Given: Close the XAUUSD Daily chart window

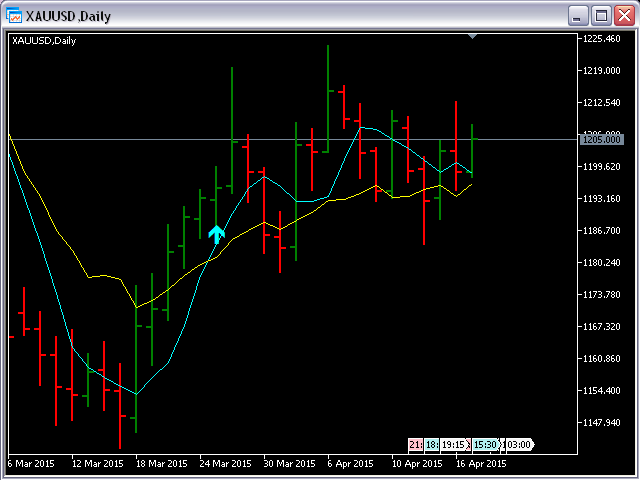Looking at the screenshot, I should click(x=624, y=16).
